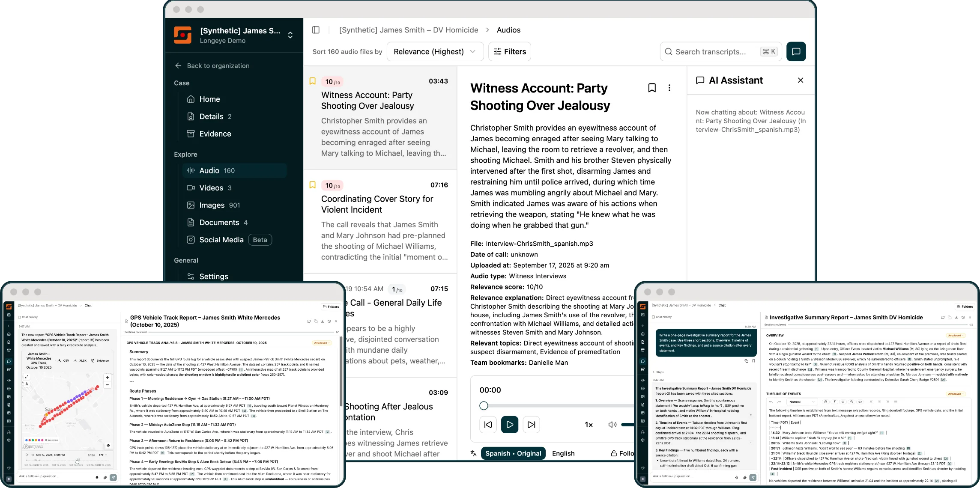The width and height of the screenshot is (980, 488).
Task: Download XLSX of the GPS track
Action: 80,360
